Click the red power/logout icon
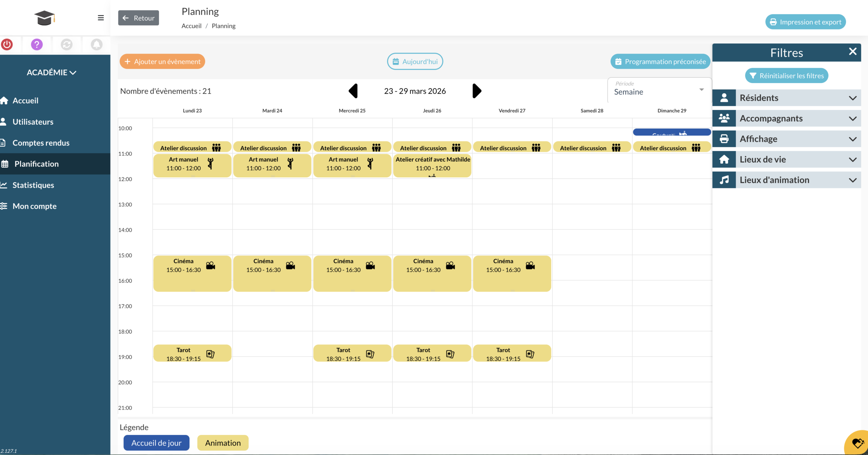Screen dimensions: 868x455 tap(7, 44)
